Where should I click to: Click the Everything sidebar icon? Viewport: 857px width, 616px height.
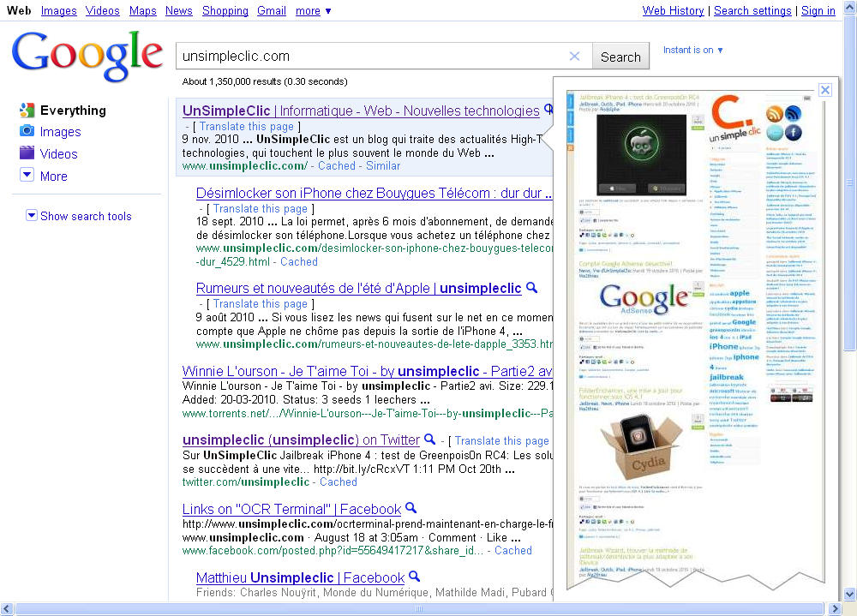tap(27, 110)
